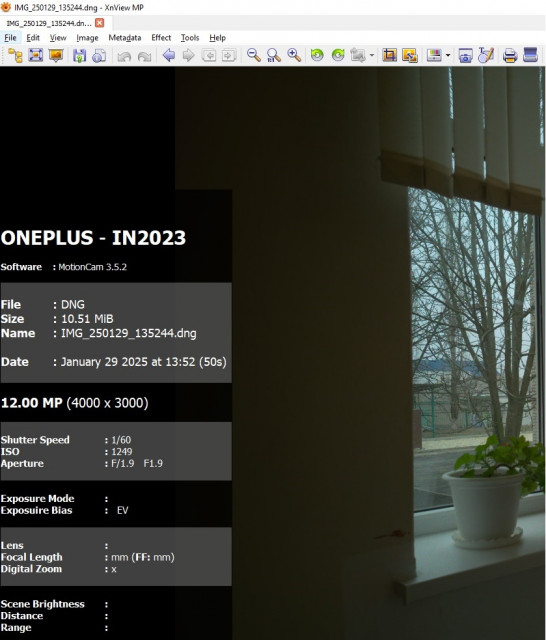Open the Tools menu
The height and width of the screenshot is (640, 546).
pos(190,38)
